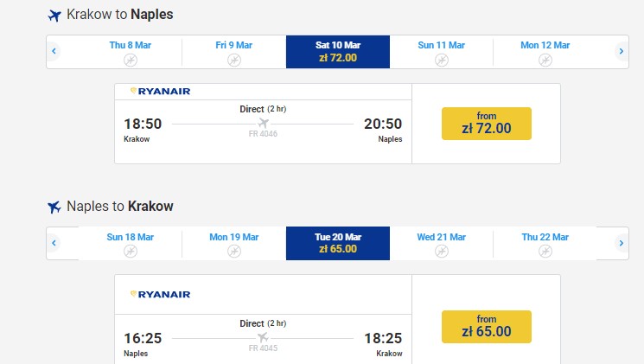The width and height of the screenshot is (644, 364).
Task: Click the no-flight icon under Thu 8 Mar
Action: pos(131,60)
